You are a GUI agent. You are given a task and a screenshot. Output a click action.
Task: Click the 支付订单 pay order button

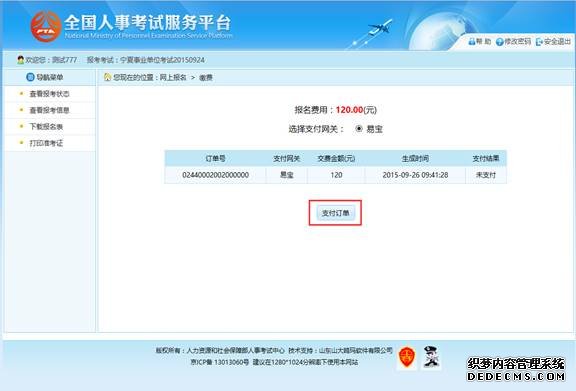coord(335,213)
